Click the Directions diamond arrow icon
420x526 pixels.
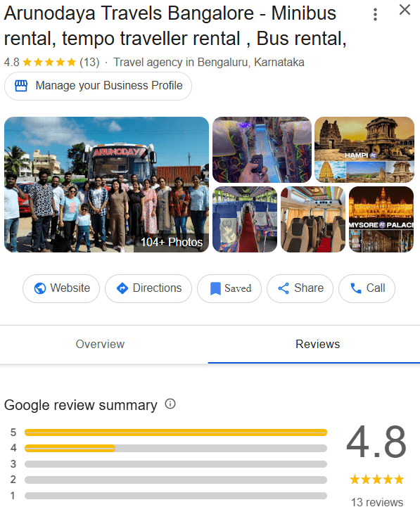122,288
